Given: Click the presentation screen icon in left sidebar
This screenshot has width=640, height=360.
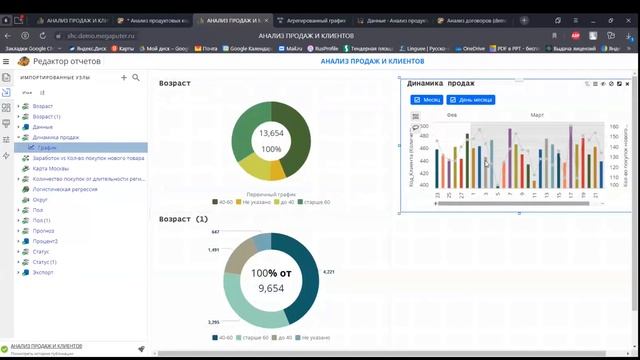Looking at the screenshot, I should point(6,123).
